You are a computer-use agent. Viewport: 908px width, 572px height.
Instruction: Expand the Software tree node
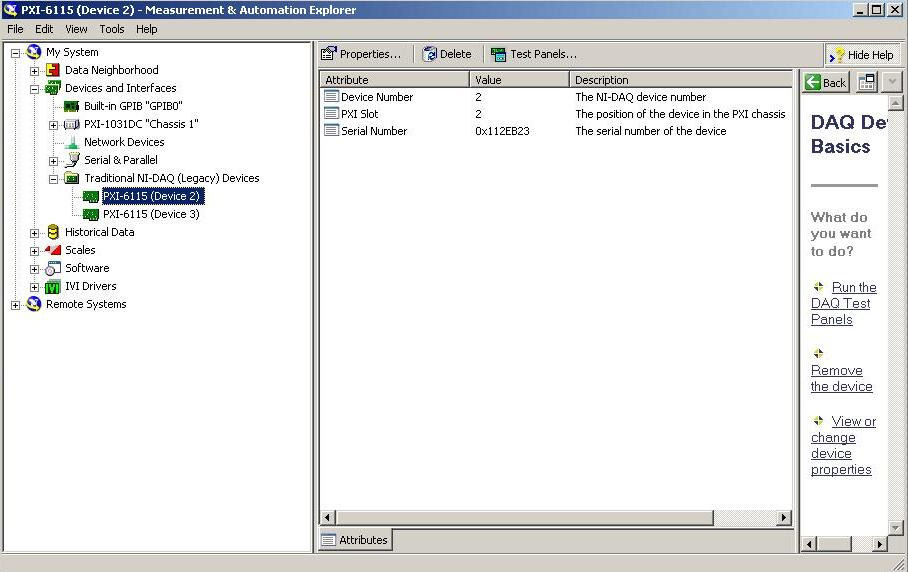[35, 268]
